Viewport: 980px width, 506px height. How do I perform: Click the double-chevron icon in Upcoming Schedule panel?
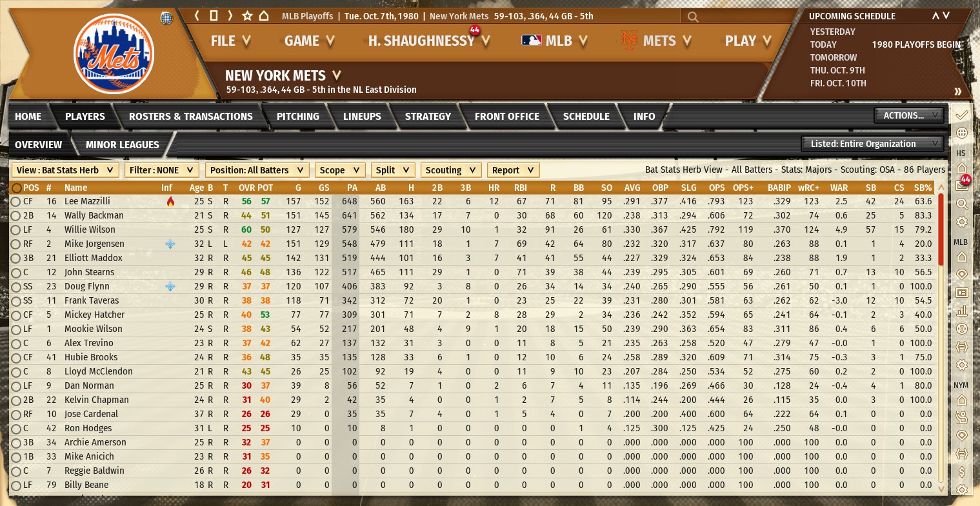click(958, 92)
